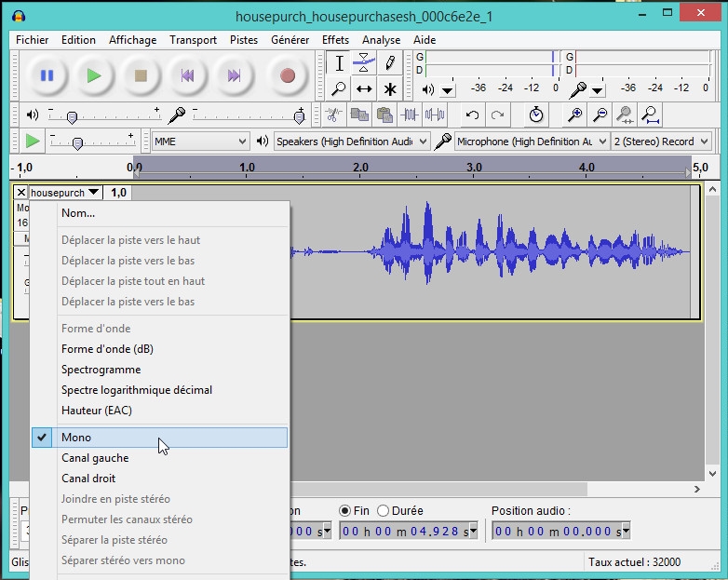Pause playback with the Pause button

click(x=47, y=75)
